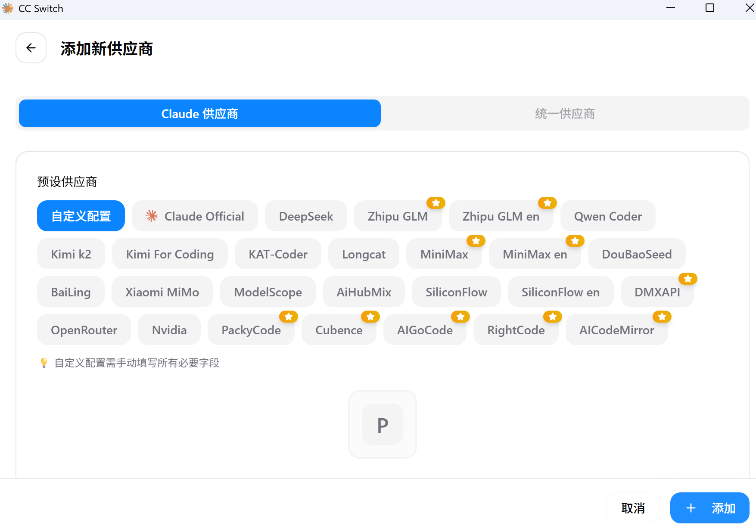The height and width of the screenshot is (532, 756).
Task: Click star badge on MiniMax
Action: [x=476, y=241]
